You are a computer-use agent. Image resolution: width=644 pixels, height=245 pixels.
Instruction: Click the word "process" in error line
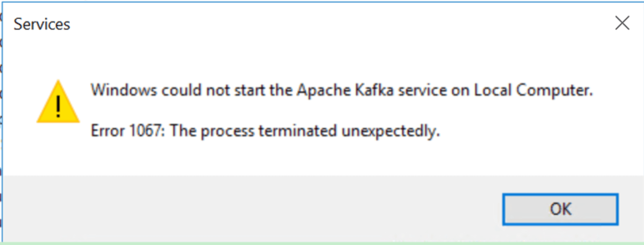[x=227, y=132]
